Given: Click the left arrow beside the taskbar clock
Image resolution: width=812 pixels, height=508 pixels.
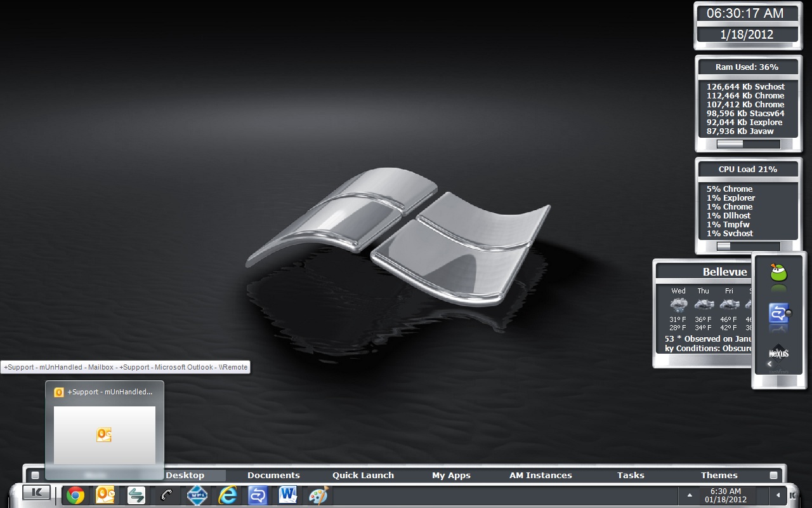Looking at the screenshot, I should pos(778,495).
